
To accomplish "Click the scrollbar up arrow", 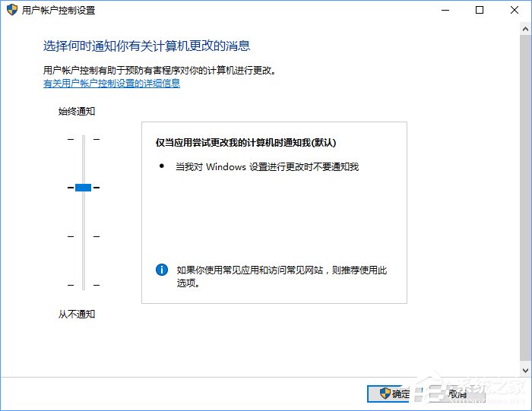I will click(x=526, y=29).
